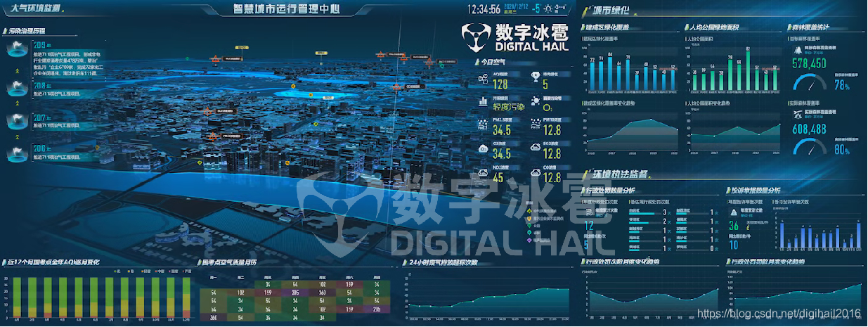
Task: Click the tree icon beside 目标森林覆盖面积
Action: tap(798, 51)
